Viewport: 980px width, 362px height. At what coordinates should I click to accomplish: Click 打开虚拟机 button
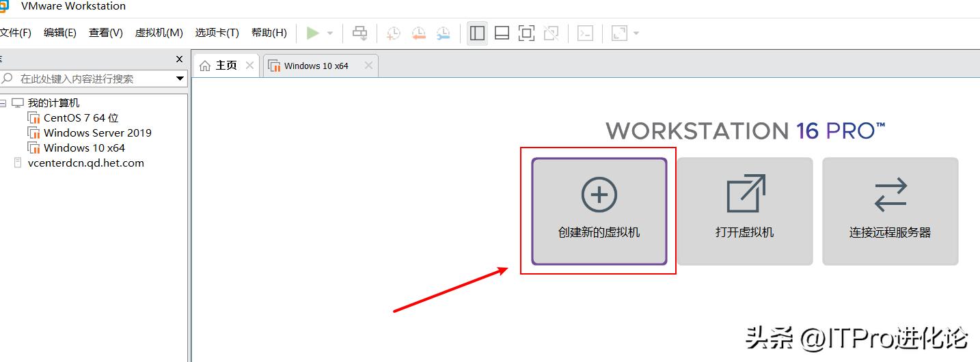tap(745, 211)
